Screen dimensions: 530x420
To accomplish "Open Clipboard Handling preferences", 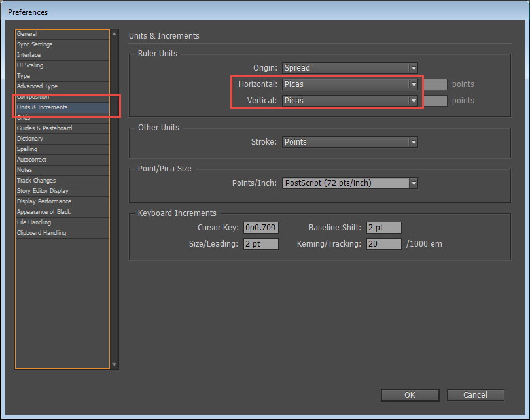I will [x=62, y=233].
